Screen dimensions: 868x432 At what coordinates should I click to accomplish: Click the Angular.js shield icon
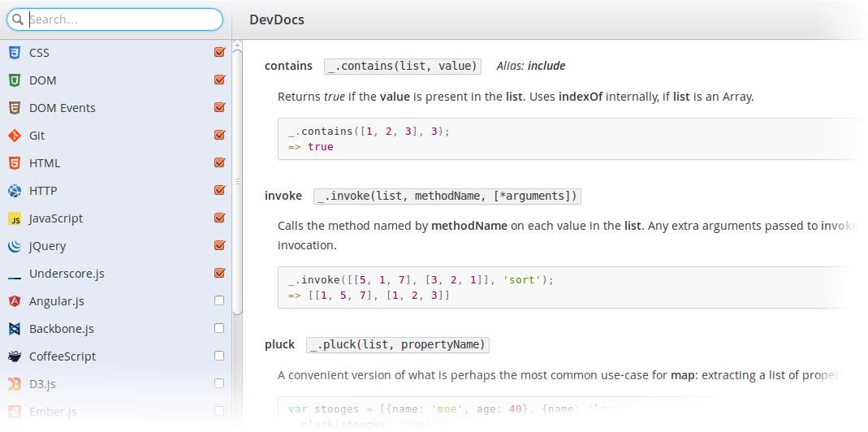[14, 301]
